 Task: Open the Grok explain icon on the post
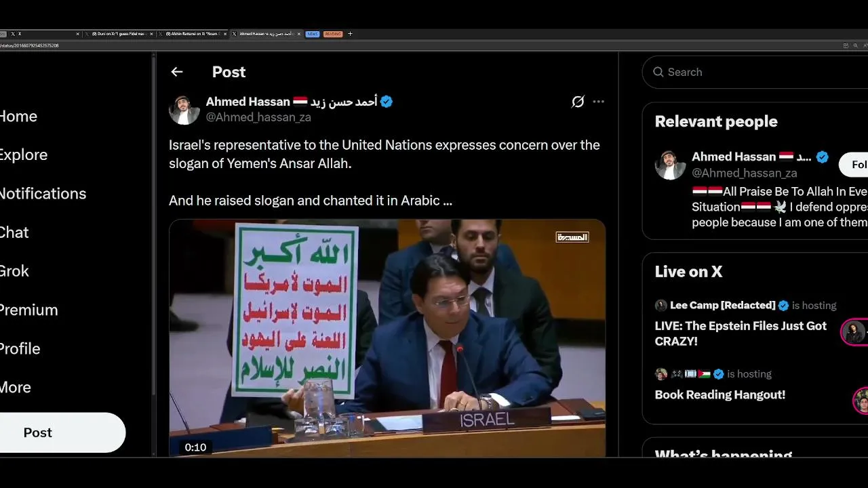(578, 102)
